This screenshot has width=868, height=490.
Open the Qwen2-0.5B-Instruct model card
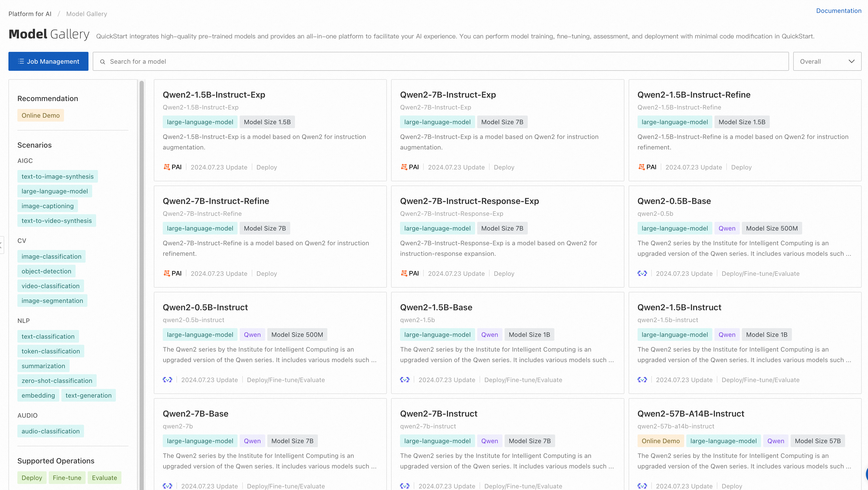(270, 343)
